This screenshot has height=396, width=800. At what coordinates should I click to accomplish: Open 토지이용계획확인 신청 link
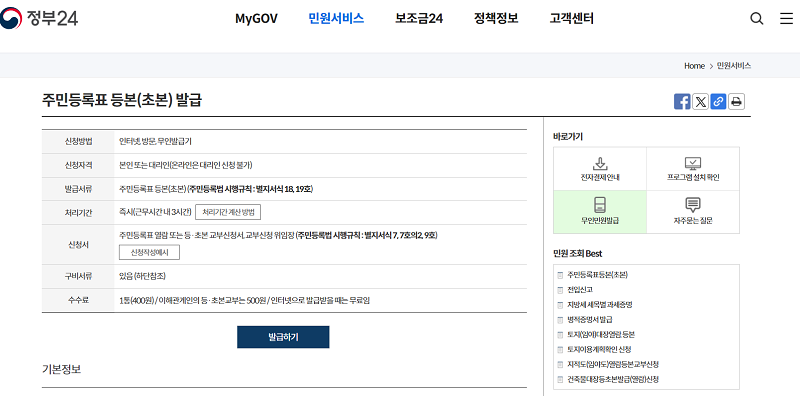pos(599,349)
